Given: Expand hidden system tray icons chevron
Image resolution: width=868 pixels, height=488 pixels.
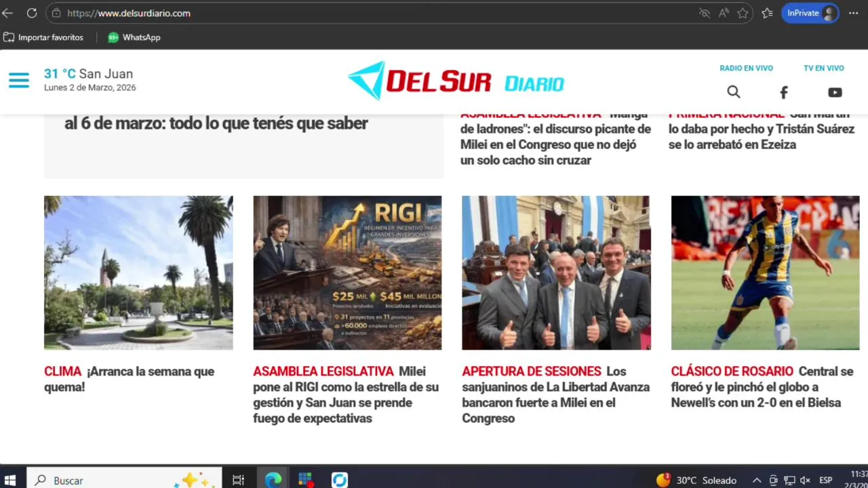Looking at the screenshot, I should pyautogui.click(x=757, y=480).
